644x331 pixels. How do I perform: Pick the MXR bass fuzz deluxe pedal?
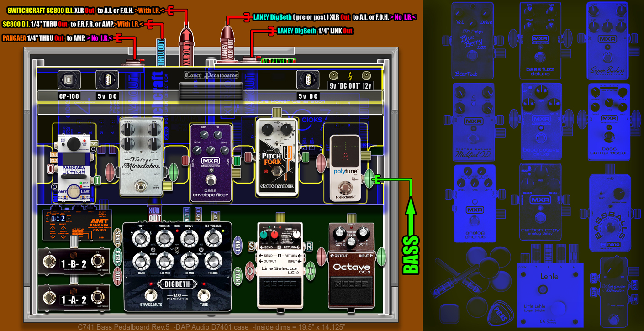click(x=540, y=40)
